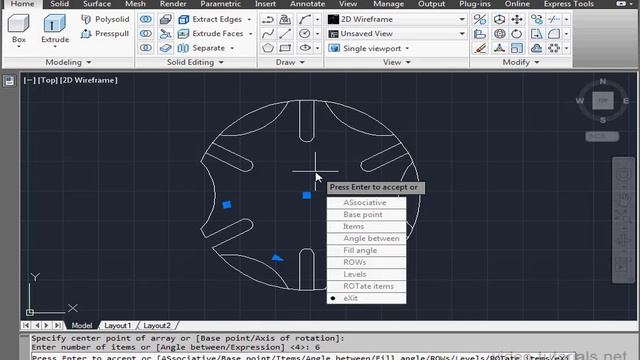Activate the Presspull tool
This screenshot has height=360, width=640.
tap(105, 33)
